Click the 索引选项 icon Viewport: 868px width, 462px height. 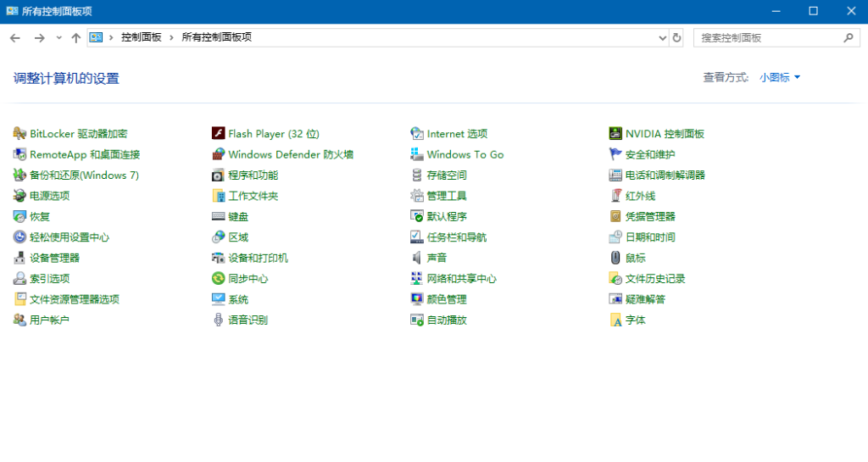tap(19, 278)
